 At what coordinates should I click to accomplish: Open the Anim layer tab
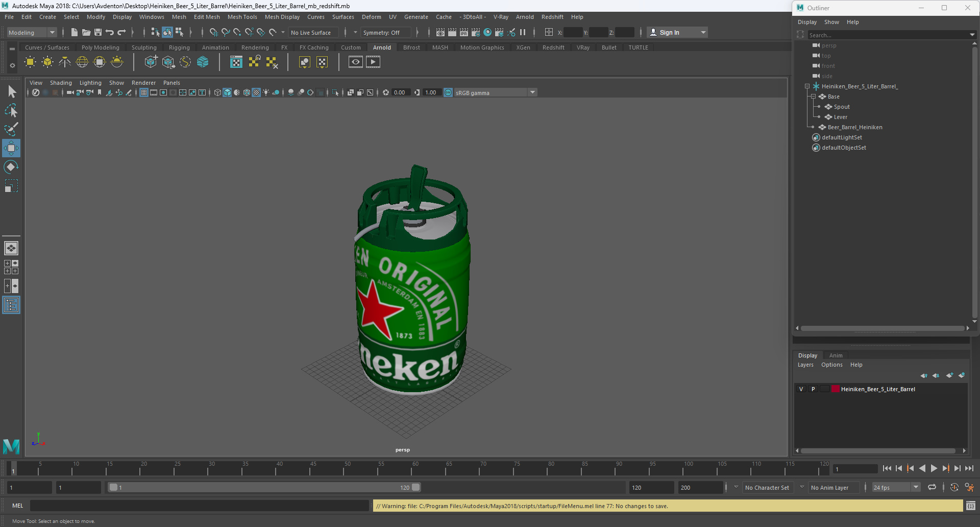tap(836, 355)
